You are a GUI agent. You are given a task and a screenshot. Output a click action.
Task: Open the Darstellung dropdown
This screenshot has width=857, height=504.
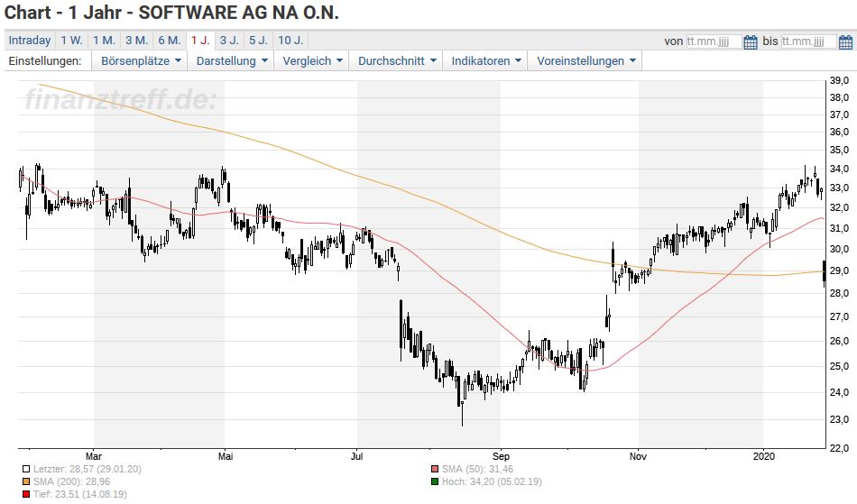point(231,61)
